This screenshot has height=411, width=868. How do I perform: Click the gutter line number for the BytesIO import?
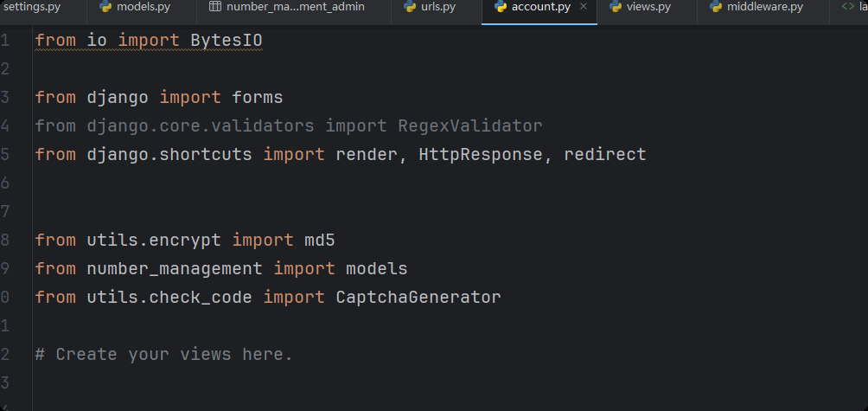click(x=5, y=41)
